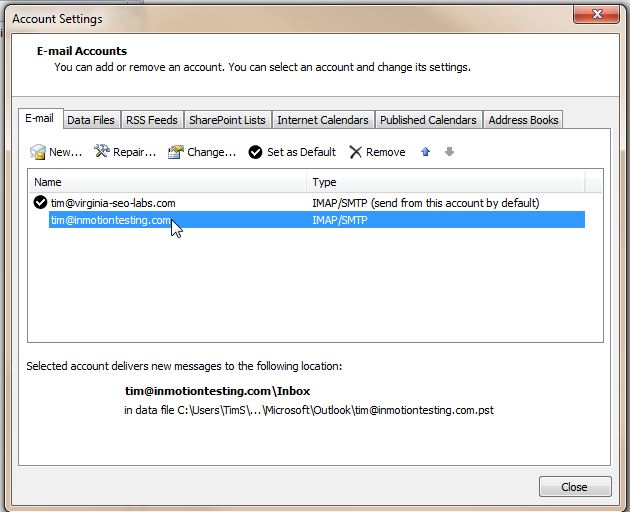
Task: Click the Remove label
Action: coord(386,152)
